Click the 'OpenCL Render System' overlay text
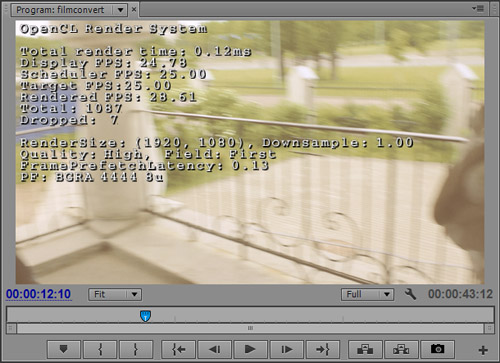The height and width of the screenshot is (363, 500). (113, 29)
